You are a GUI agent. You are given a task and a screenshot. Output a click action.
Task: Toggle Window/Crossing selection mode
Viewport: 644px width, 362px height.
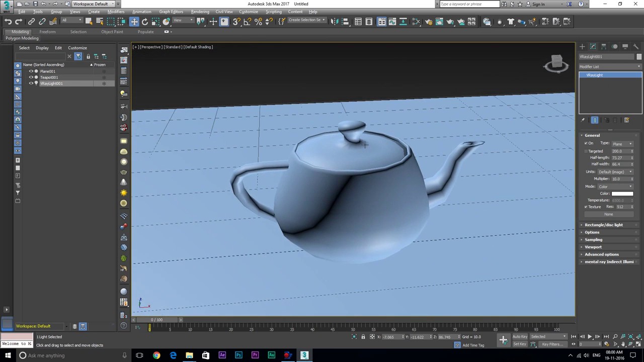point(122,22)
